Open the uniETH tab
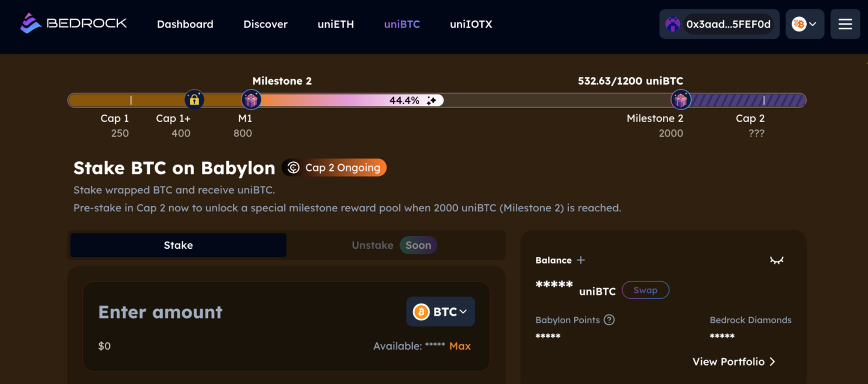The width and height of the screenshot is (868, 384). [336, 24]
